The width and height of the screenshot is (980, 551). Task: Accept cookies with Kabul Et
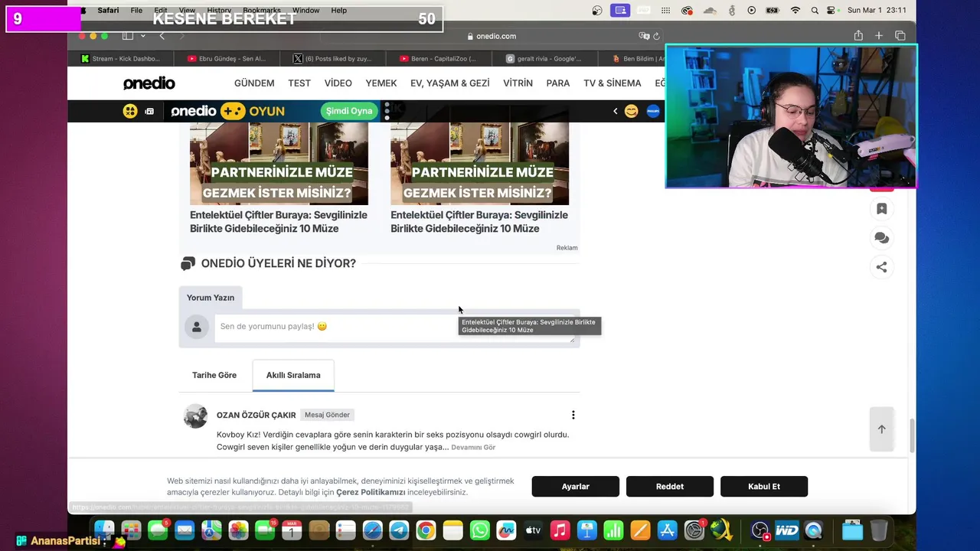click(x=764, y=487)
